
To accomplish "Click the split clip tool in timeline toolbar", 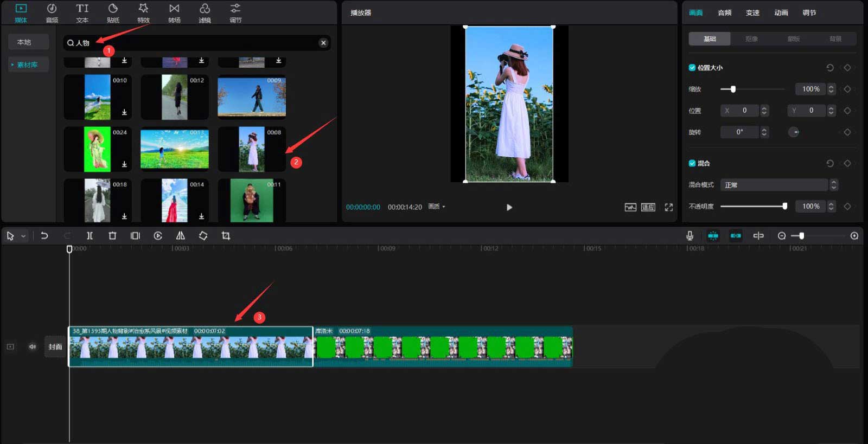I will pyautogui.click(x=90, y=236).
